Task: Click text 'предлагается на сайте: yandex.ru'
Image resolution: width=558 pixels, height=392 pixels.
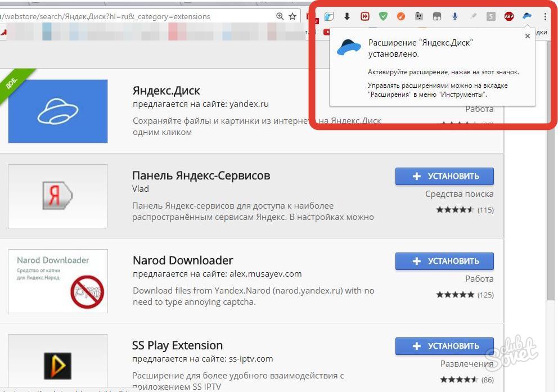Action: (x=201, y=104)
